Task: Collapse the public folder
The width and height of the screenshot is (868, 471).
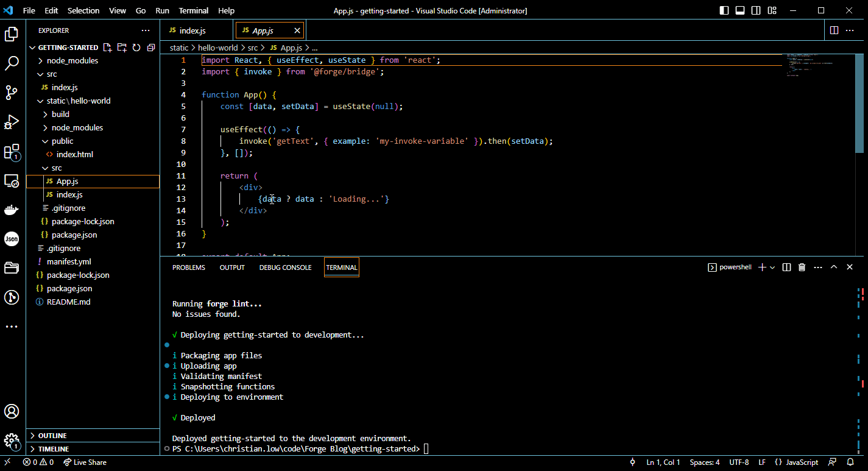Action: click(62, 141)
